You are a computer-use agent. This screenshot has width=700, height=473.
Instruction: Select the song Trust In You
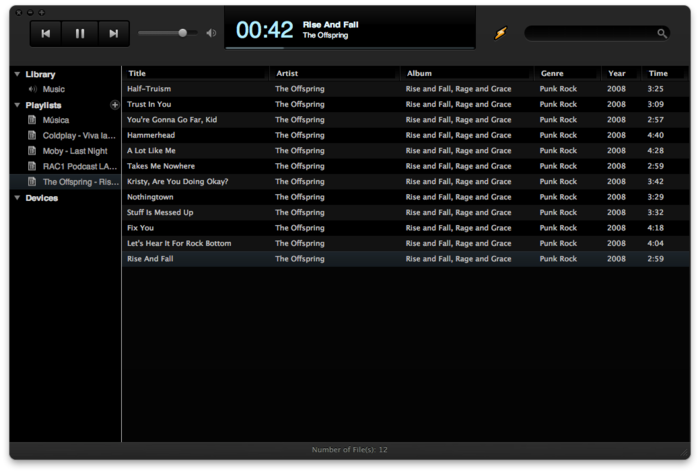pyautogui.click(x=149, y=104)
